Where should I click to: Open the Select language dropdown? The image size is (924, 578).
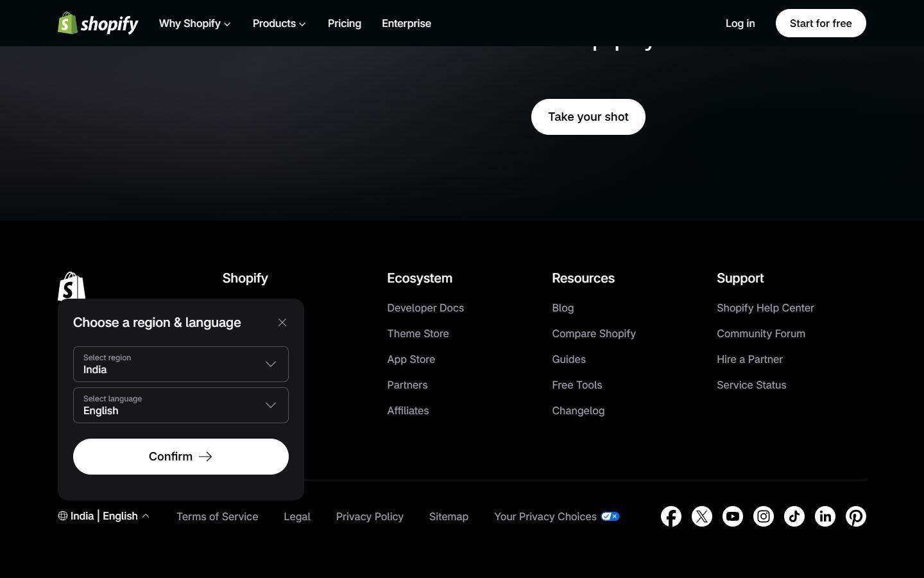click(181, 405)
